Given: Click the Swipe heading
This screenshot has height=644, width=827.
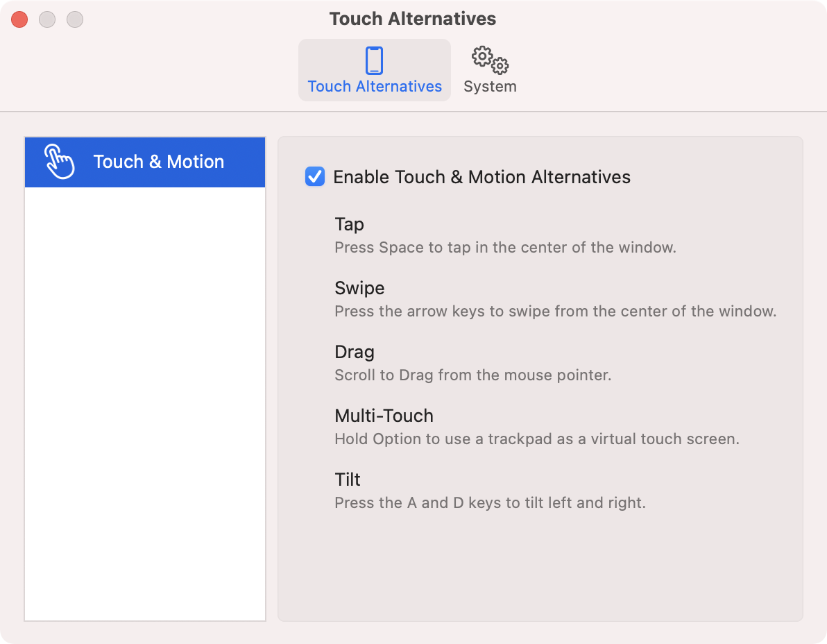Looking at the screenshot, I should [x=359, y=288].
